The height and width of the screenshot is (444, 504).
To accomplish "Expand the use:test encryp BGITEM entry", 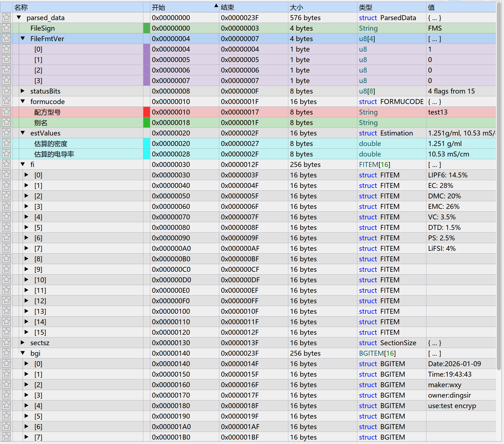I will [27, 405].
